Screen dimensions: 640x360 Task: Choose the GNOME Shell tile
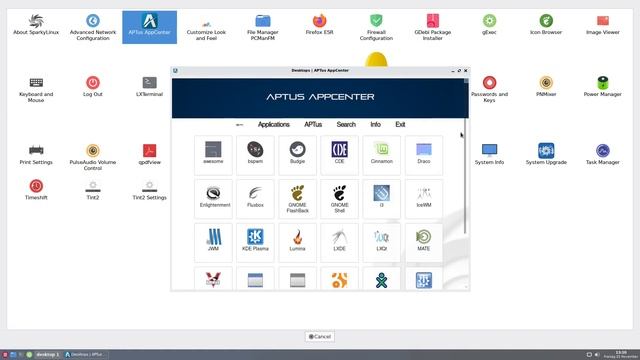(x=340, y=199)
